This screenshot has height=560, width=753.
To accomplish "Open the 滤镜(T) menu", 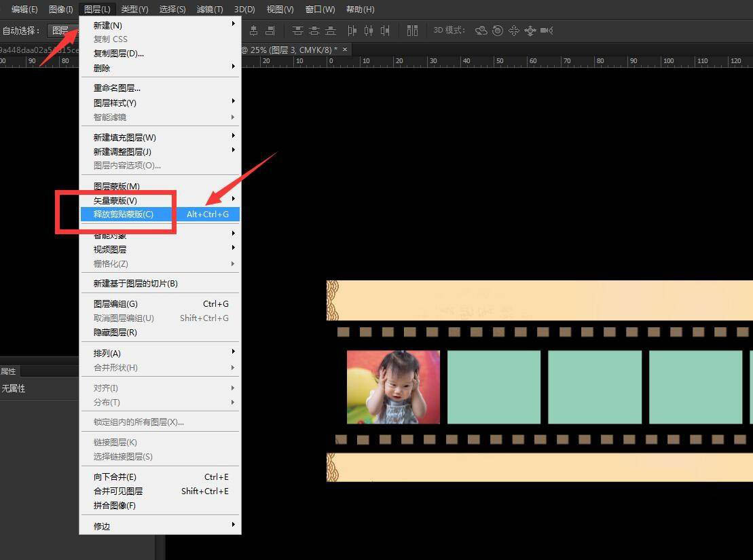I will [x=210, y=9].
